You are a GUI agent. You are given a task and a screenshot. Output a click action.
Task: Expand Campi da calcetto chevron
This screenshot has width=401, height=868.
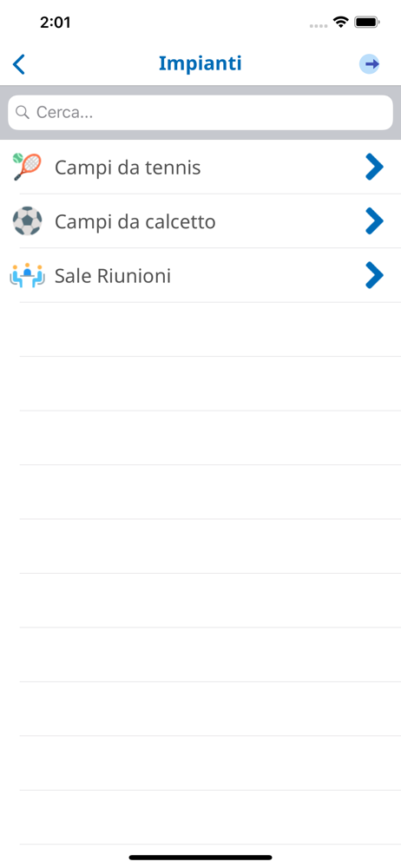[x=374, y=221]
